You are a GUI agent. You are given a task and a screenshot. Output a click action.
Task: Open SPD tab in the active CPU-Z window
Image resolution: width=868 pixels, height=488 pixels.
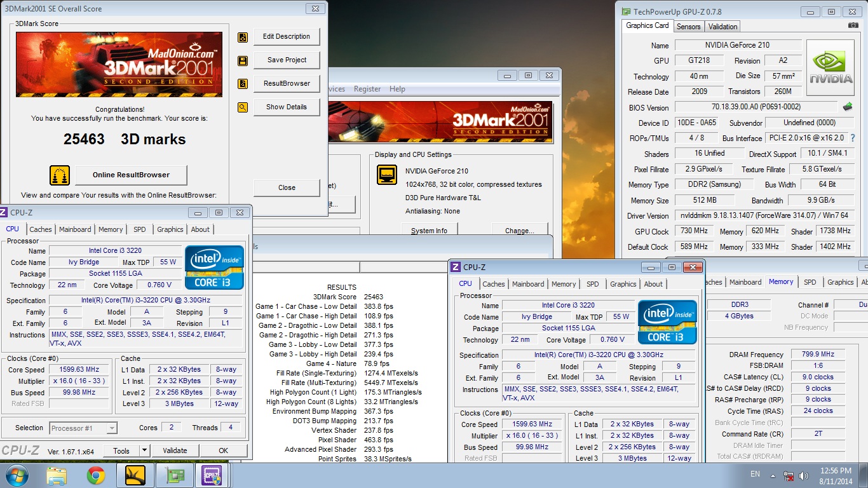pos(592,284)
